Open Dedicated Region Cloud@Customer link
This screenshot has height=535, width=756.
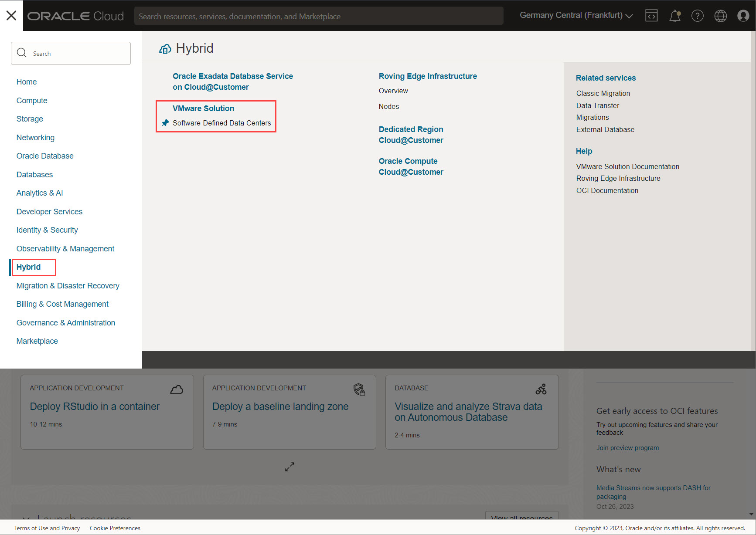(x=411, y=135)
